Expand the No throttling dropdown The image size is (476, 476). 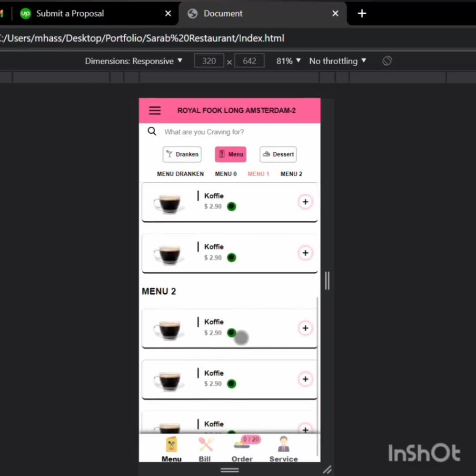click(x=337, y=61)
